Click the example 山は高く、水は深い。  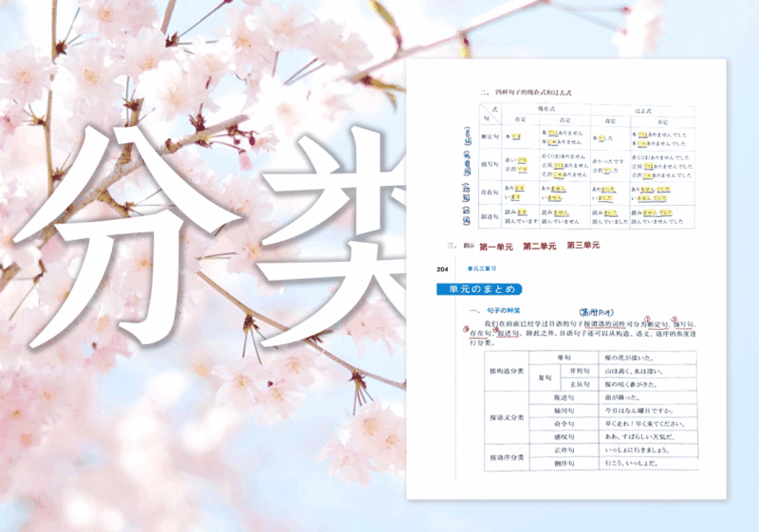click(634, 372)
